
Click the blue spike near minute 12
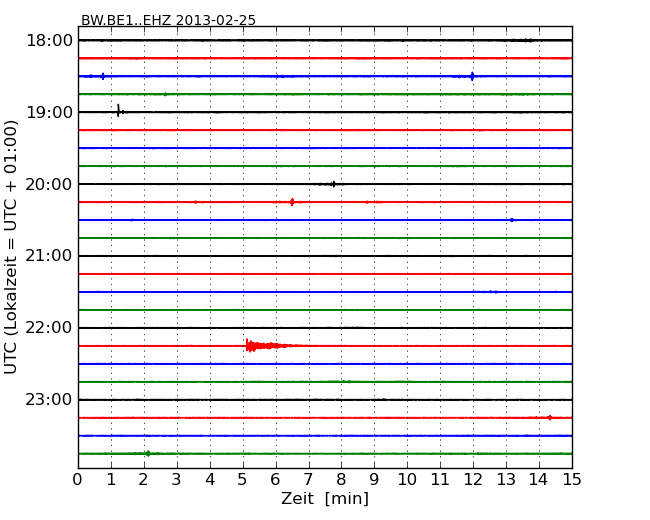tap(472, 76)
